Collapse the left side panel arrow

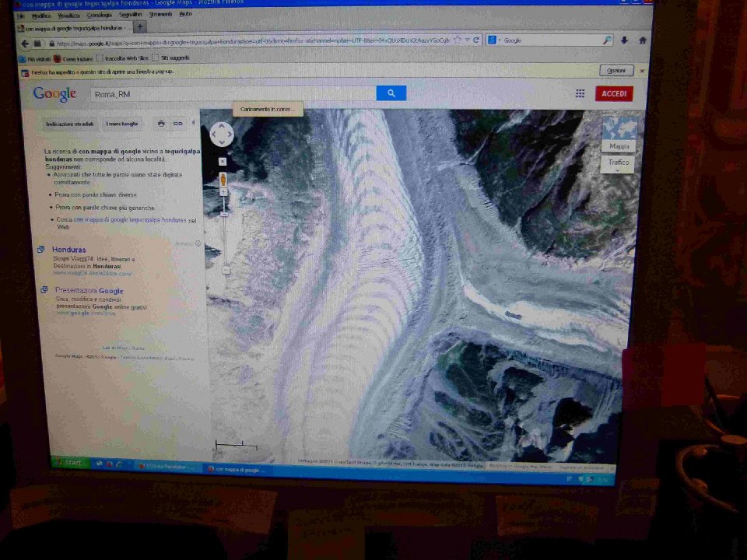click(194, 123)
